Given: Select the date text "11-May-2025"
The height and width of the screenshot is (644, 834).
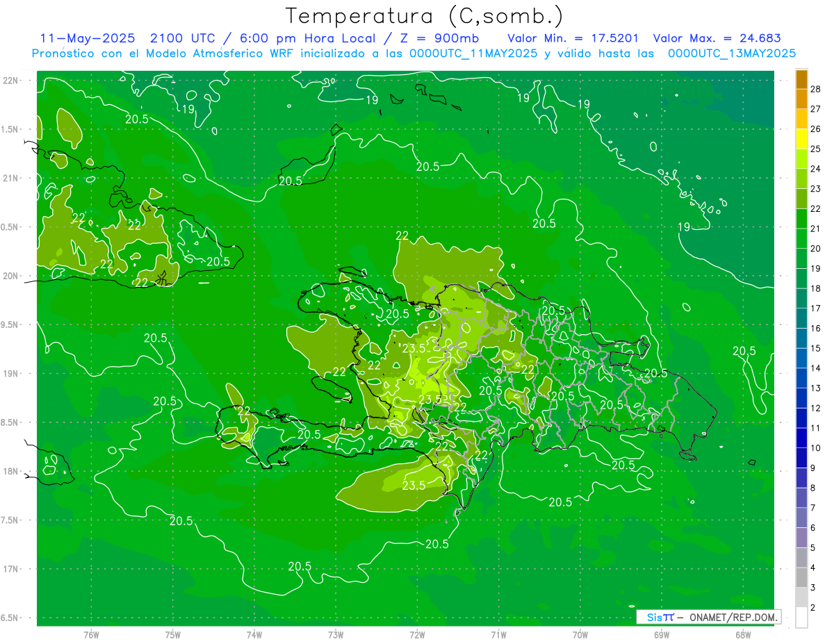Looking at the screenshot, I should (87, 38).
